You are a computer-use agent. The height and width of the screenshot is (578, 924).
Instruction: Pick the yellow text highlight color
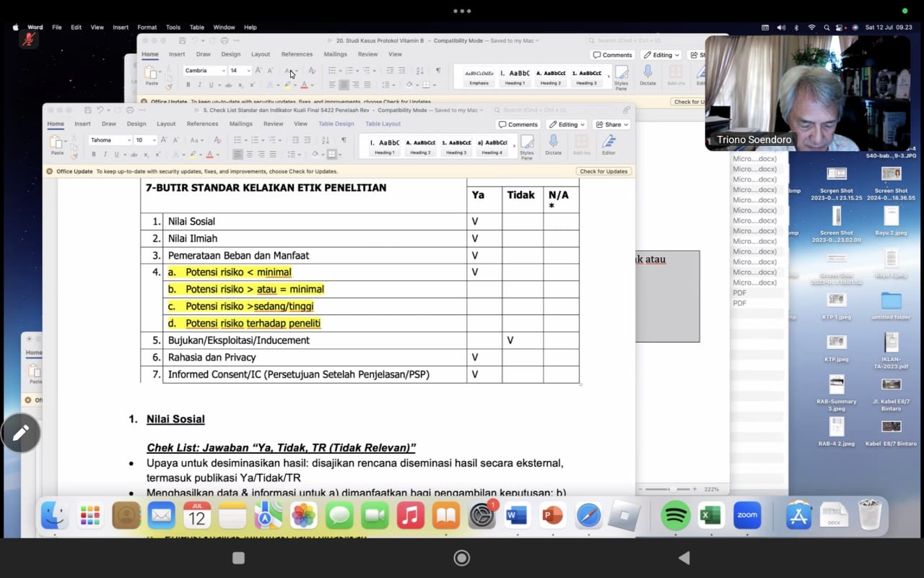coord(192,155)
